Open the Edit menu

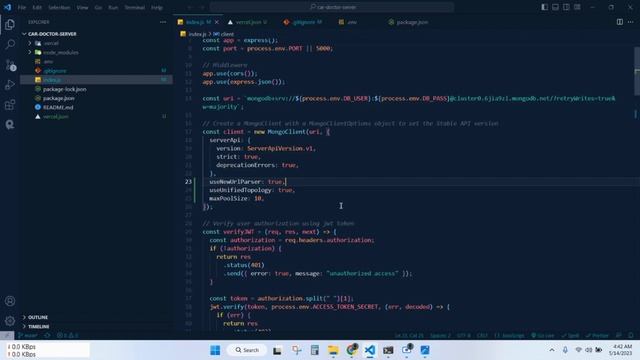pos(37,7)
